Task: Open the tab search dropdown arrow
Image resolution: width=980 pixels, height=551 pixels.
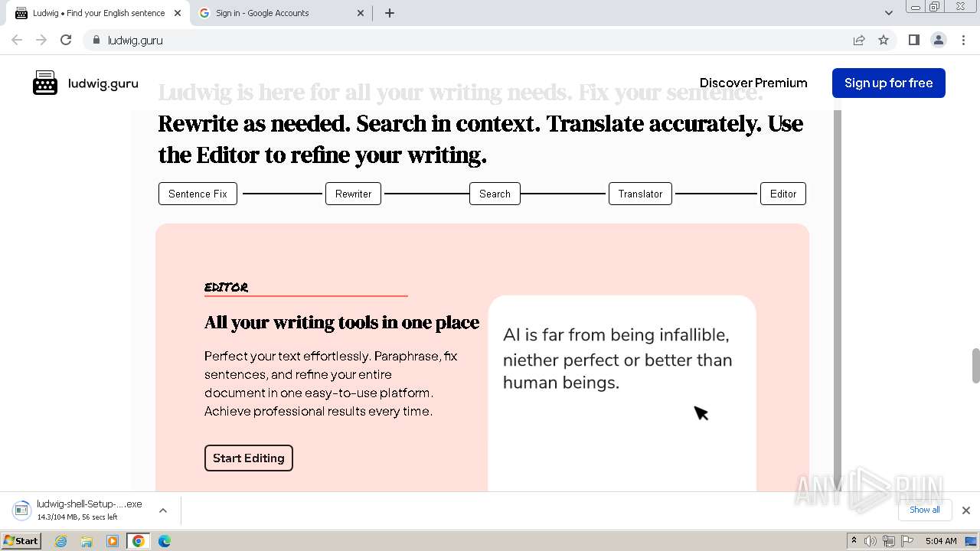Action: tap(888, 13)
